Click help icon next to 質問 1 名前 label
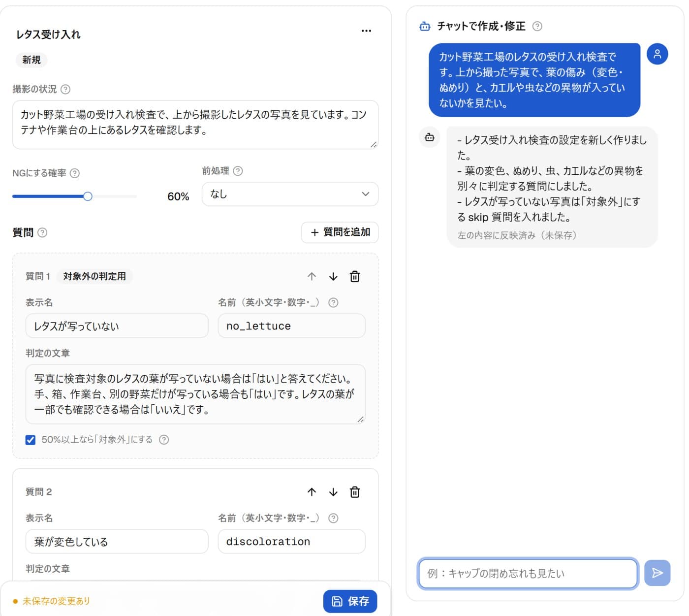 click(x=333, y=302)
